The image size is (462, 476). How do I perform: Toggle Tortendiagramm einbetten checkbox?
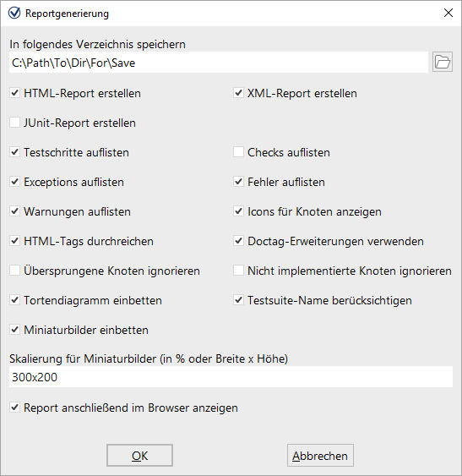pos(15,300)
